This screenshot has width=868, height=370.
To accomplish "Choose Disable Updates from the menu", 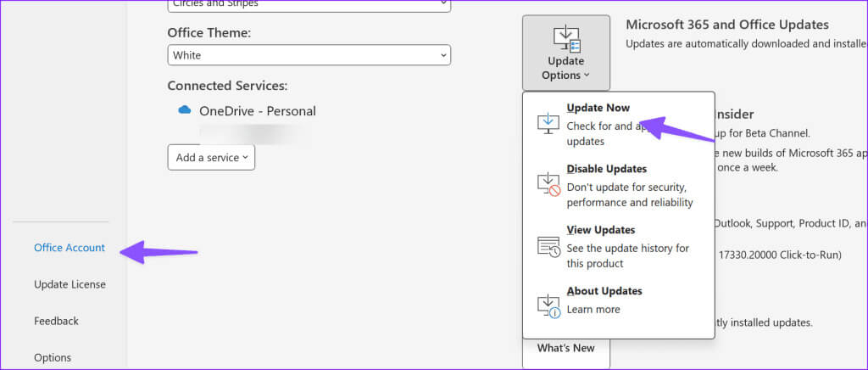I will coord(618,185).
